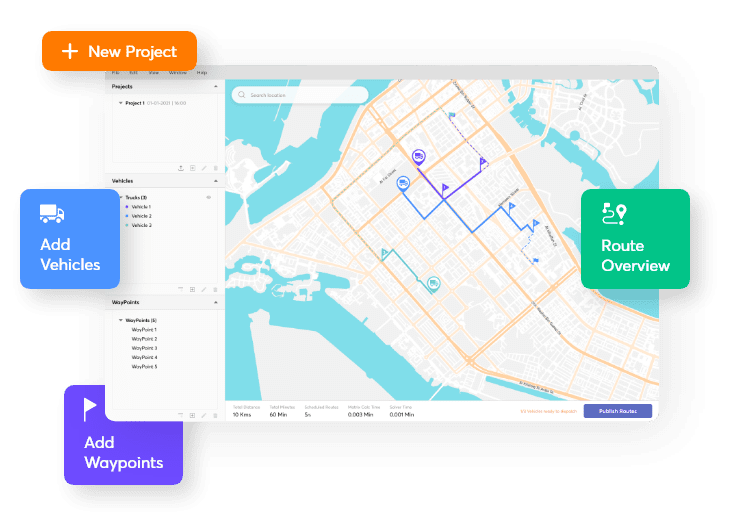Click the trash icon under the Projects list
Viewport: 744px width, 526px height.
(x=215, y=168)
